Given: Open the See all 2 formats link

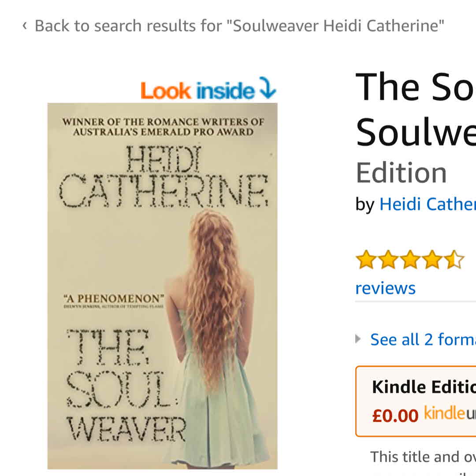Looking at the screenshot, I should click(422, 339).
